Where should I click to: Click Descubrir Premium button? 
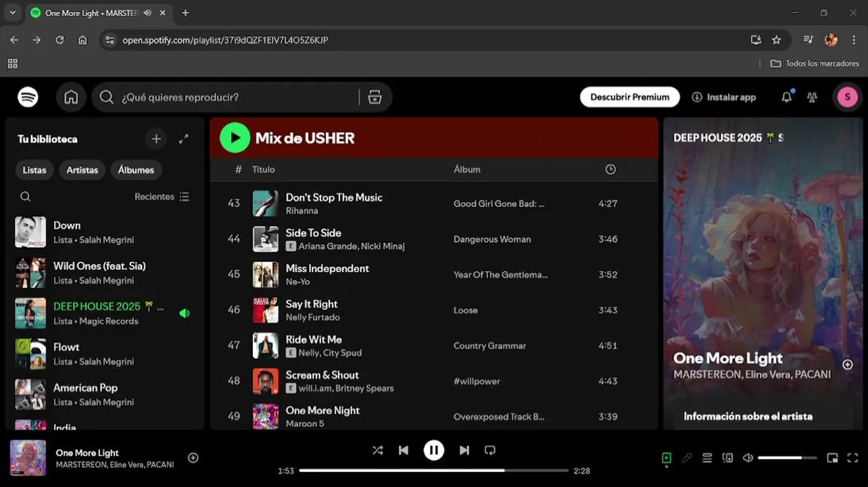tap(630, 97)
